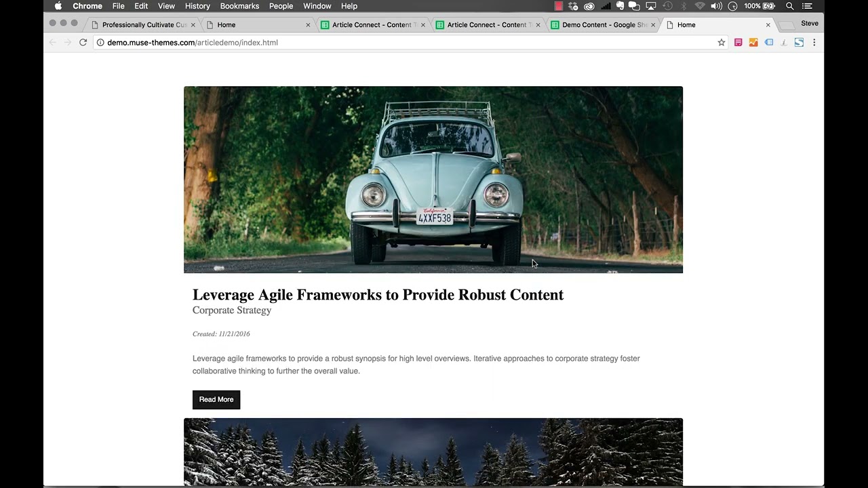Viewport: 868px width, 488px height.
Task: Close the active Home tab
Action: [x=768, y=25]
